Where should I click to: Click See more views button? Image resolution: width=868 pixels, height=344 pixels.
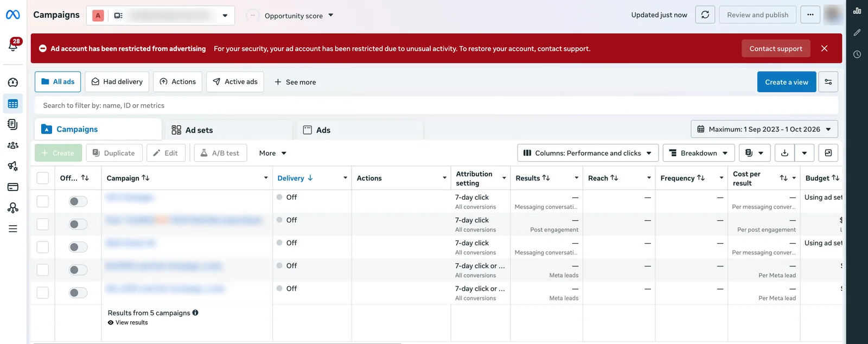(x=295, y=82)
